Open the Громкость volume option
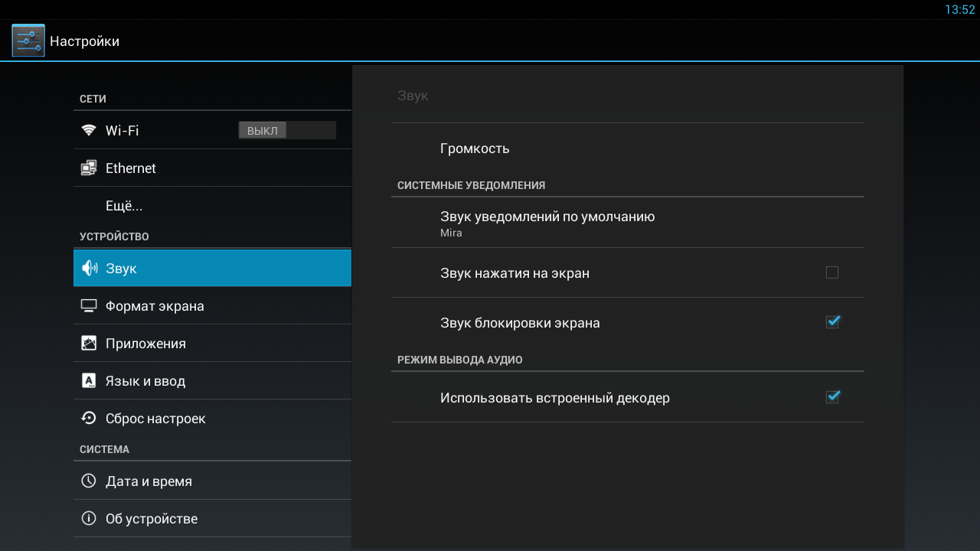 tap(628, 148)
